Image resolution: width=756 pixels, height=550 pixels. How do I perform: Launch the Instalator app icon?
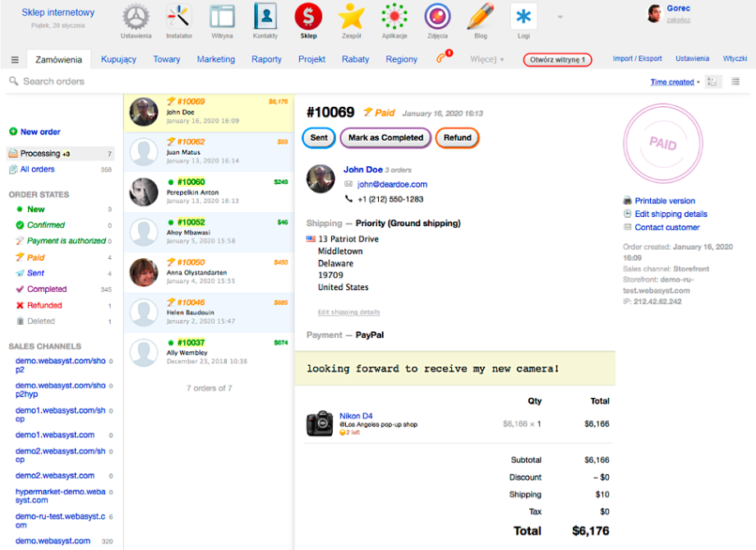(x=179, y=17)
